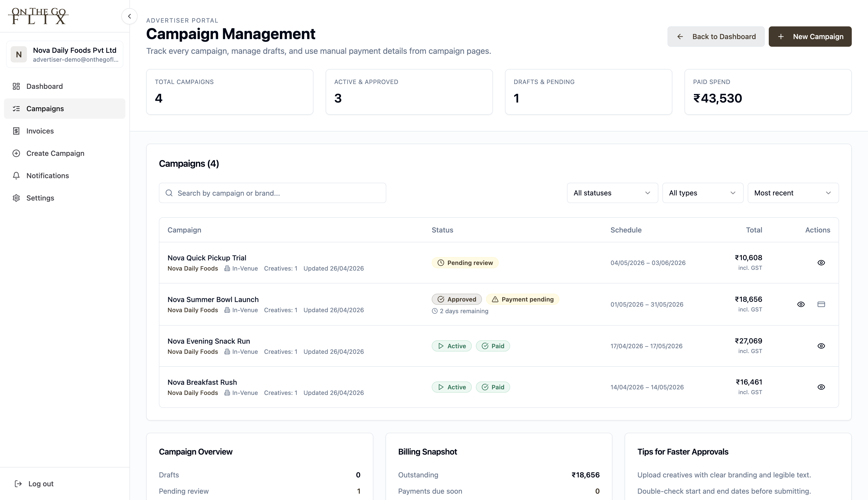Viewport: 868px width, 500px height.
Task: Select Campaigns in the sidebar
Action: (x=64, y=109)
